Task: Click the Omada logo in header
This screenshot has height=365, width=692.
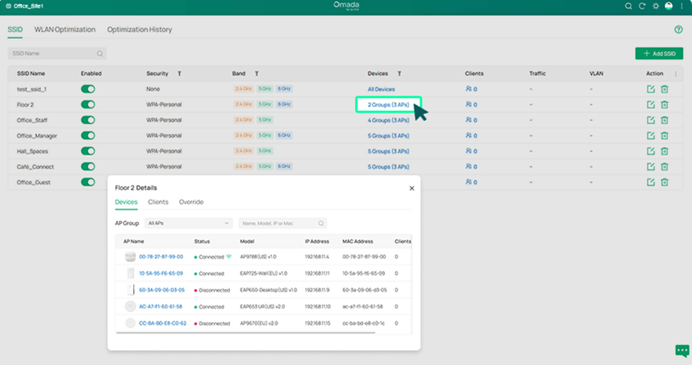Action: point(346,6)
